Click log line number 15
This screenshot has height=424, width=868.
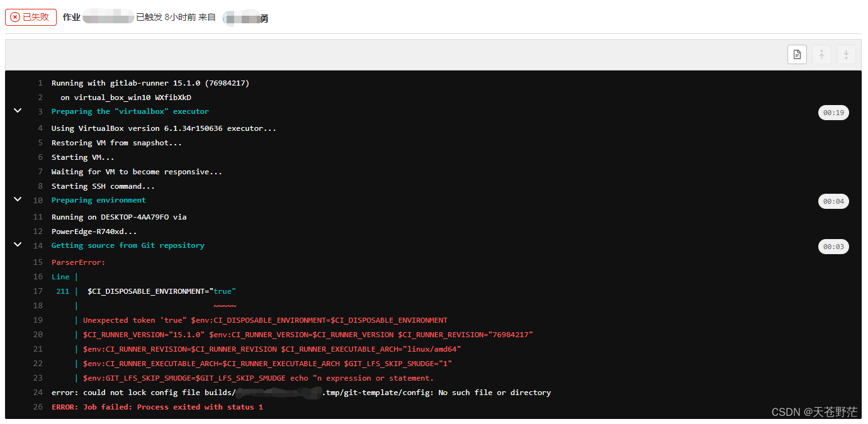coord(38,262)
